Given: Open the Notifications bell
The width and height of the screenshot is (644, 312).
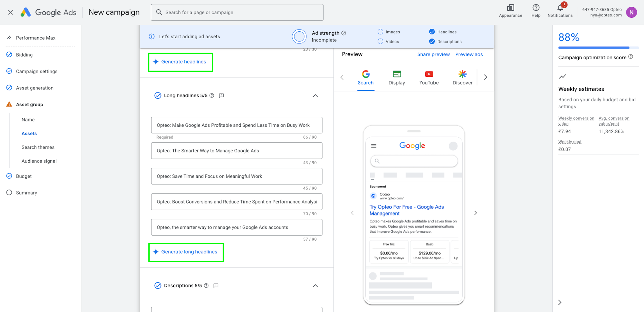Looking at the screenshot, I should point(560,8).
